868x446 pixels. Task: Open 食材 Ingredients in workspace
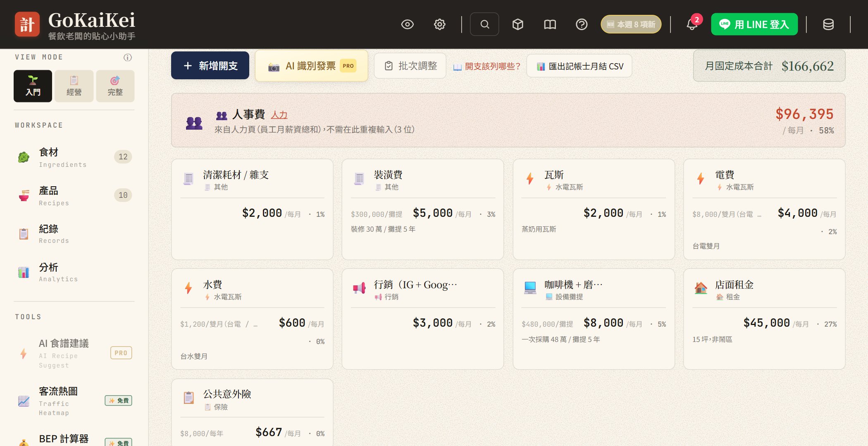coord(74,157)
